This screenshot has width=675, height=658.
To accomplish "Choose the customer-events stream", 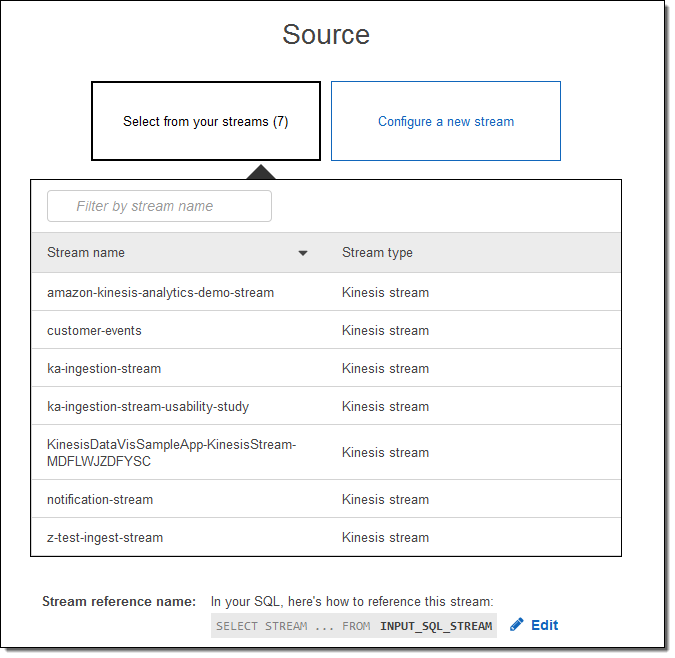I will coord(94,331).
